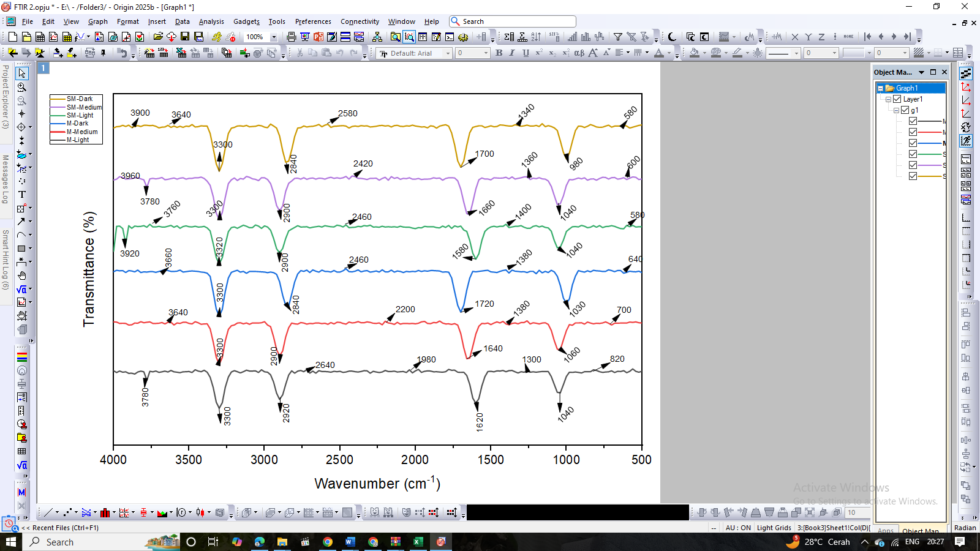
Task: Click the Open folder icon
Action: (158, 37)
